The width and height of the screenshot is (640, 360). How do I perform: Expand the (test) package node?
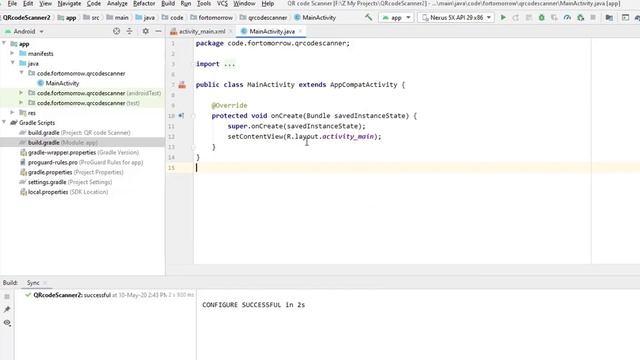[x=21, y=102]
